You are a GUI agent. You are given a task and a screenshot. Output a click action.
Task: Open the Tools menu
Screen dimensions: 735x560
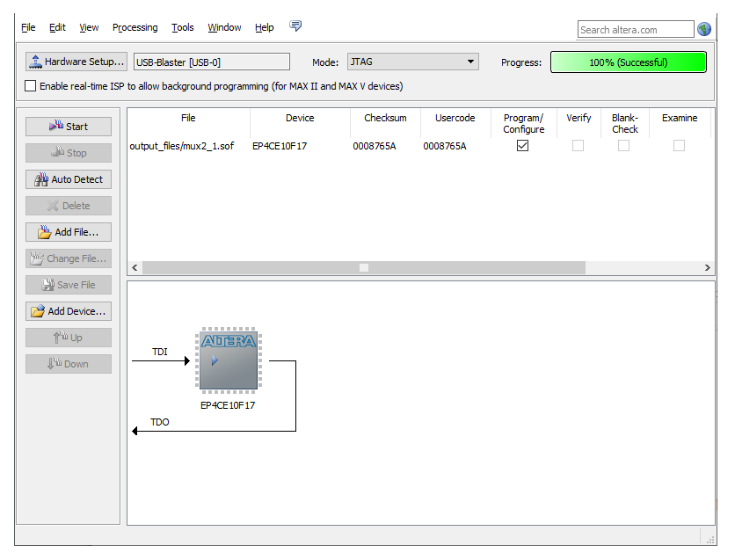click(183, 27)
